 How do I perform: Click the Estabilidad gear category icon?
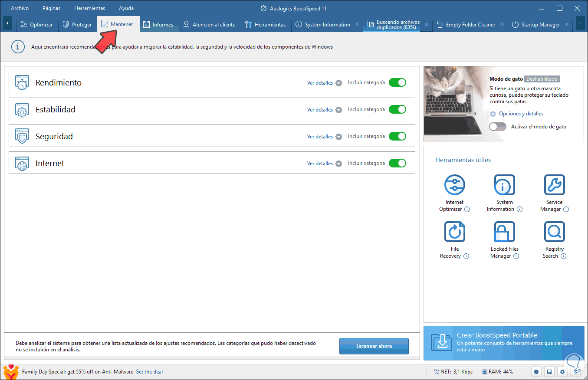(x=22, y=109)
